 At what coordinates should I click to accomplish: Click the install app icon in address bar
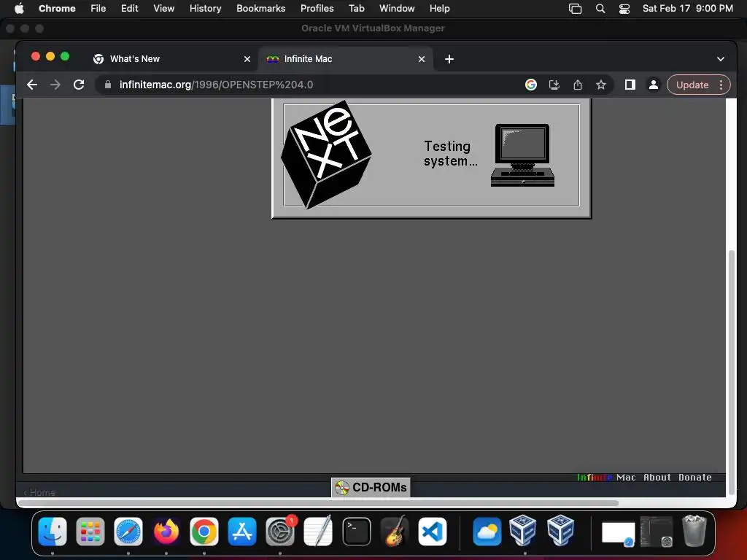[x=554, y=85]
